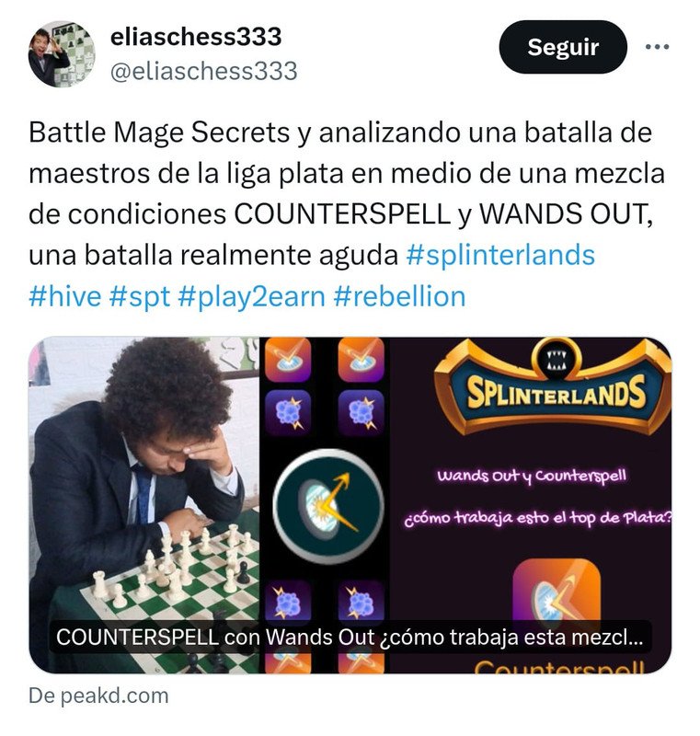The width and height of the screenshot is (700, 736).
Task: Click the lower-right purple Wands Out icon
Action: (361, 602)
